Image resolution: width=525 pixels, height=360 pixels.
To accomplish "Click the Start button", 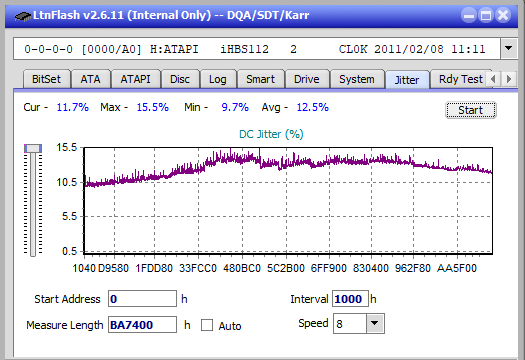I will click(471, 110).
